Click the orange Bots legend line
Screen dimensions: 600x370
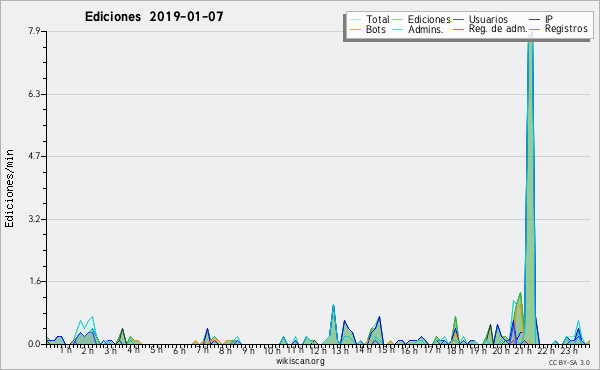(355, 29)
